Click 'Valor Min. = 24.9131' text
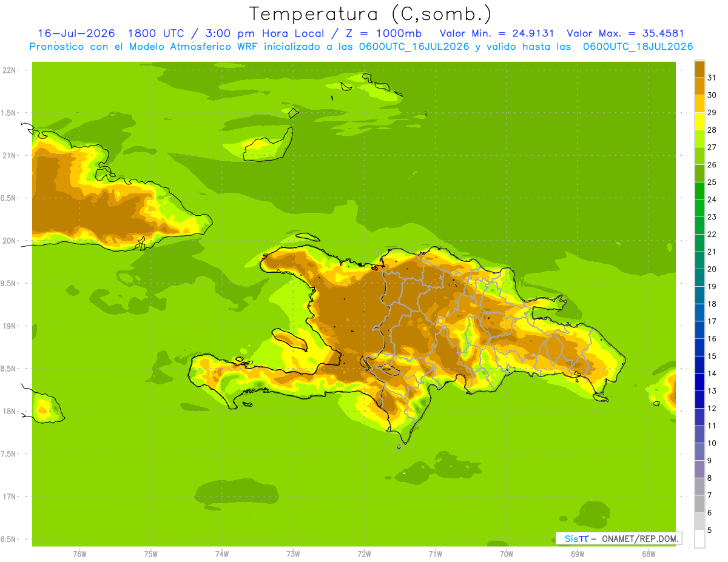Viewport: 728px width, 562px height. 497,33
